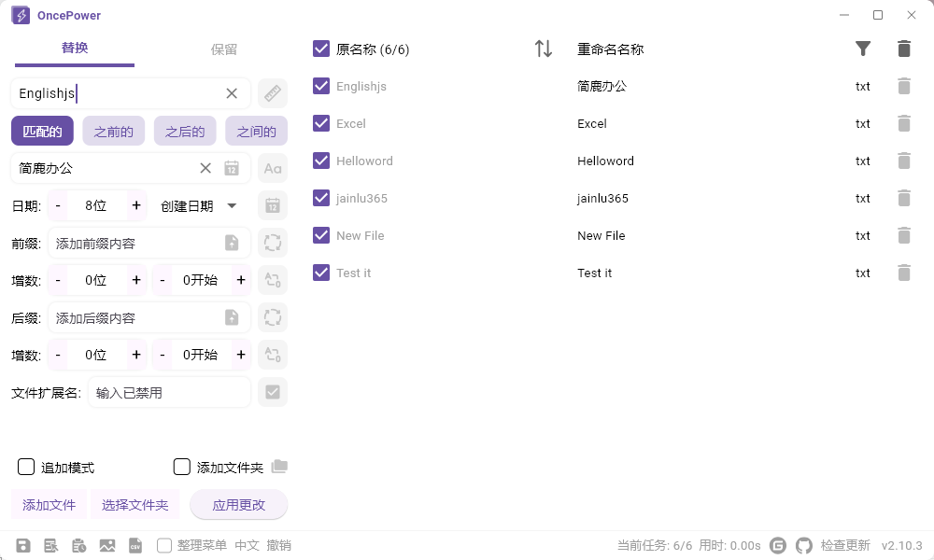Open the calendar icon beside the date row

tap(271, 205)
